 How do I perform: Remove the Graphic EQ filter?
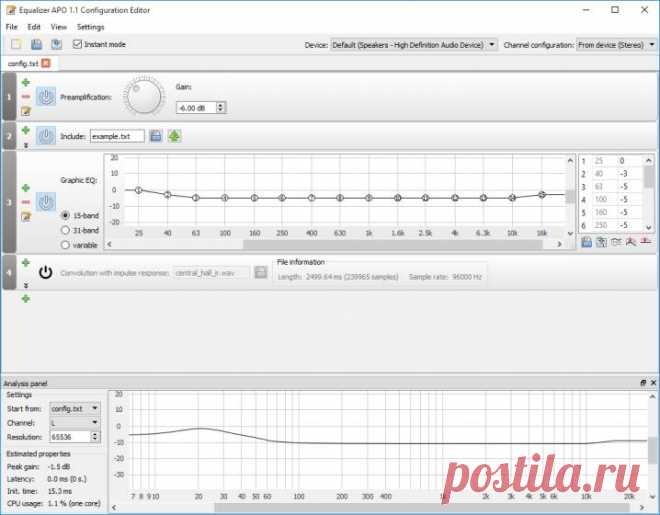26,202
